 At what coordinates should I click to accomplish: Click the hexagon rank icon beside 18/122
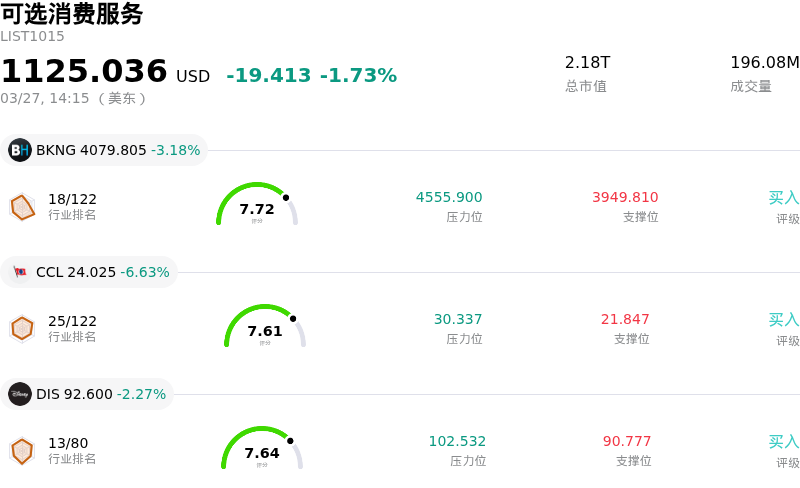coord(22,207)
